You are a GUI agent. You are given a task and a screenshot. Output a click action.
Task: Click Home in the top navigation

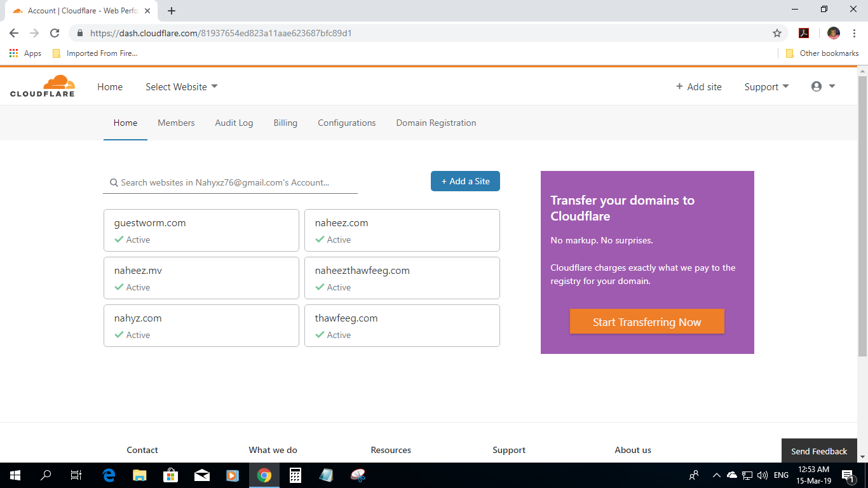(110, 87)
